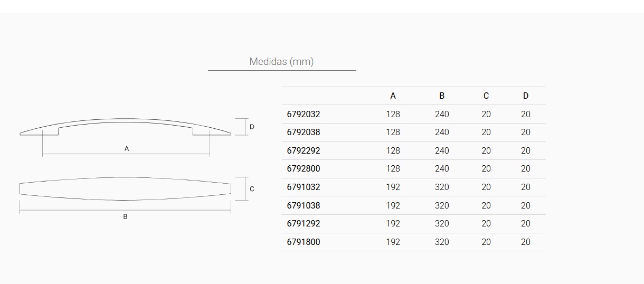Click dimension label D beside the side-view drawing
Screen dimensions: 644x284
coord(252,127)
